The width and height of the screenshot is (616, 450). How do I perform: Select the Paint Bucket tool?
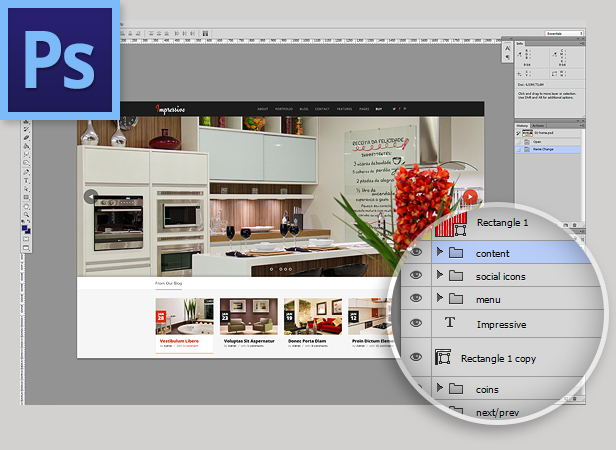click(26, 146)
